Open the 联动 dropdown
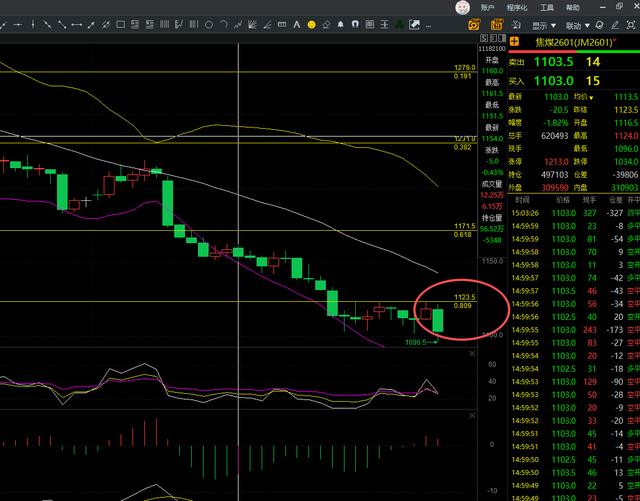Screen dimensions: 640x501 578,26
